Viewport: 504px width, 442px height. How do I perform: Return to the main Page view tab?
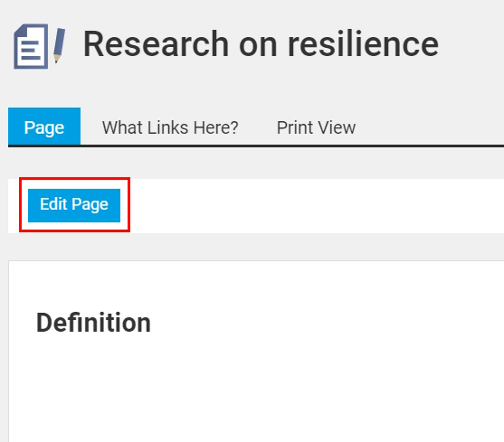[44, 127]
